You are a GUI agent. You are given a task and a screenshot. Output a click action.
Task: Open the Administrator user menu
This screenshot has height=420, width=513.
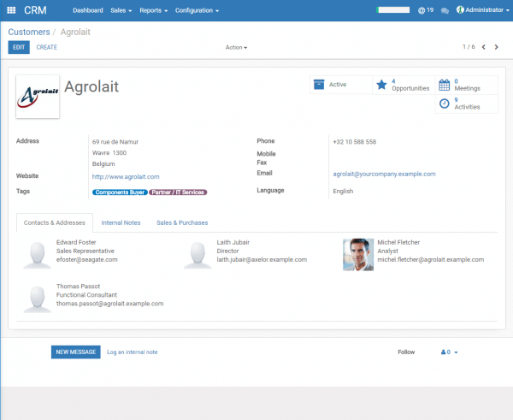(480, 10)
